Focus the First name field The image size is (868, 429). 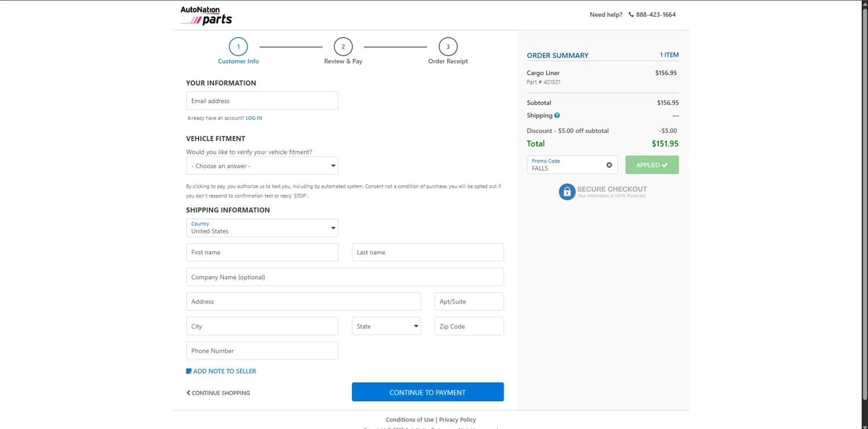(x=262, y=252)
